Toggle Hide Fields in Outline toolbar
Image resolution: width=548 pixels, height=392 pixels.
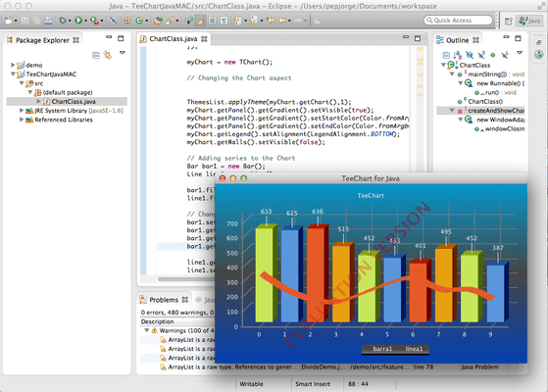(x=470, y=55)
